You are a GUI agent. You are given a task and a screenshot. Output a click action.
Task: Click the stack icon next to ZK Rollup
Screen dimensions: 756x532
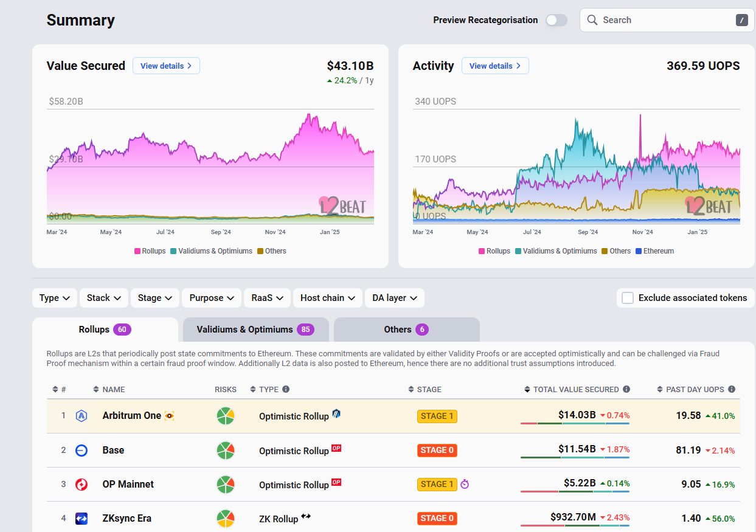coord(306,517)
